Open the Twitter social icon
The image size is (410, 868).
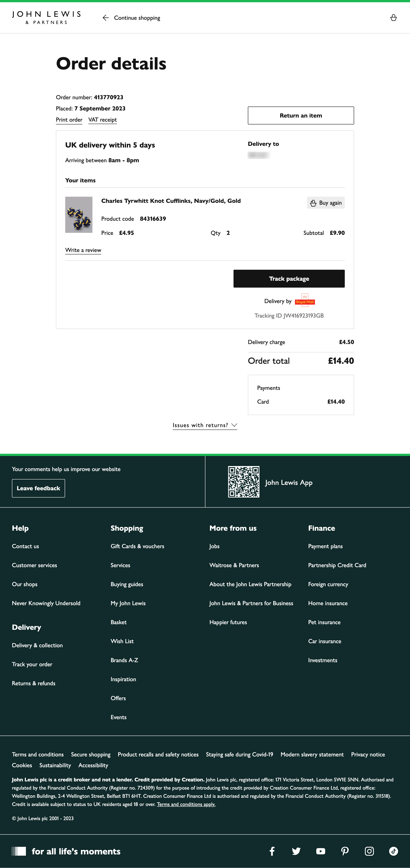click(x=296, y=851)
